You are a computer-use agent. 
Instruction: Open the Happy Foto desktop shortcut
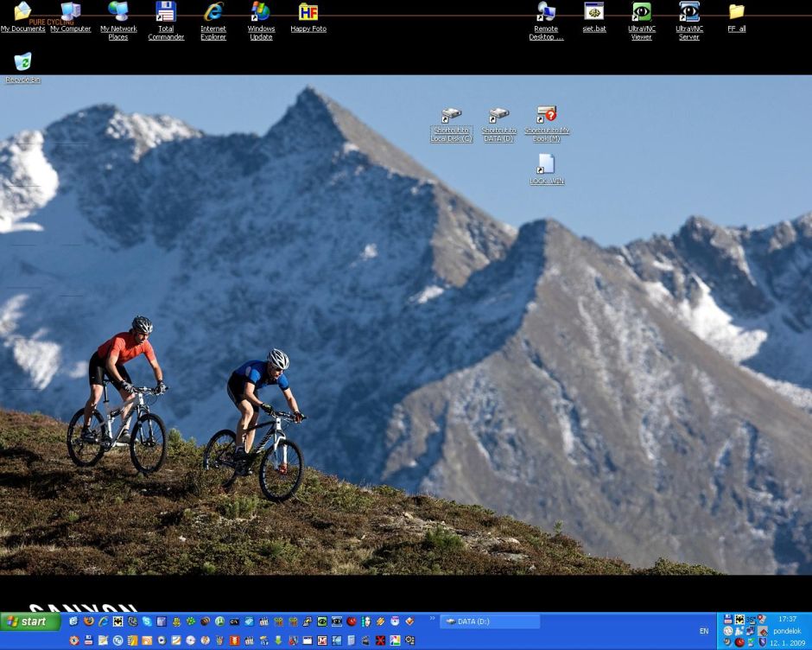(x=308, y=12)
